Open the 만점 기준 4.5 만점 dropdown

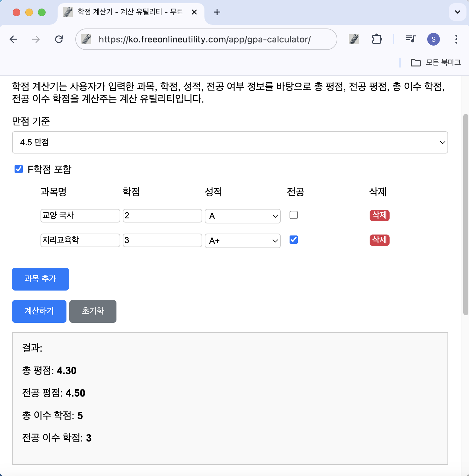pyautogui.click(x=230, y=142)
